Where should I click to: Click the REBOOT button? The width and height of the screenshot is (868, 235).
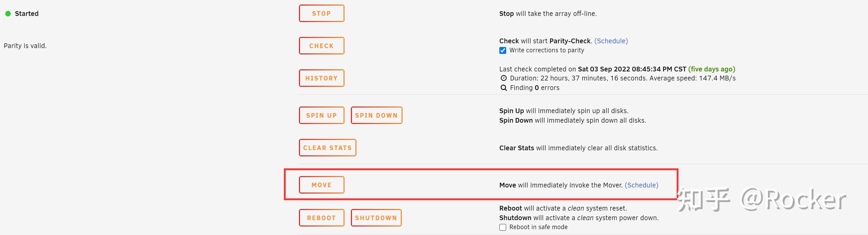tap(321, 218)
